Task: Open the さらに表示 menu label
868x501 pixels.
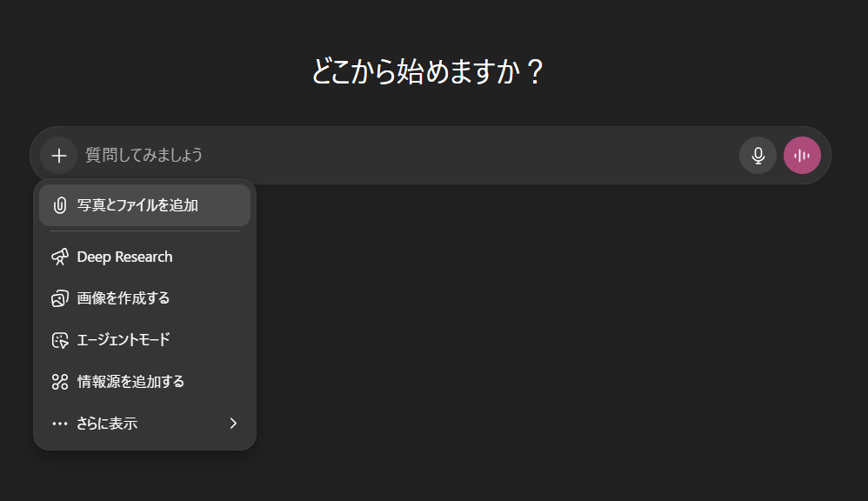Action: (x=107, y=424)
